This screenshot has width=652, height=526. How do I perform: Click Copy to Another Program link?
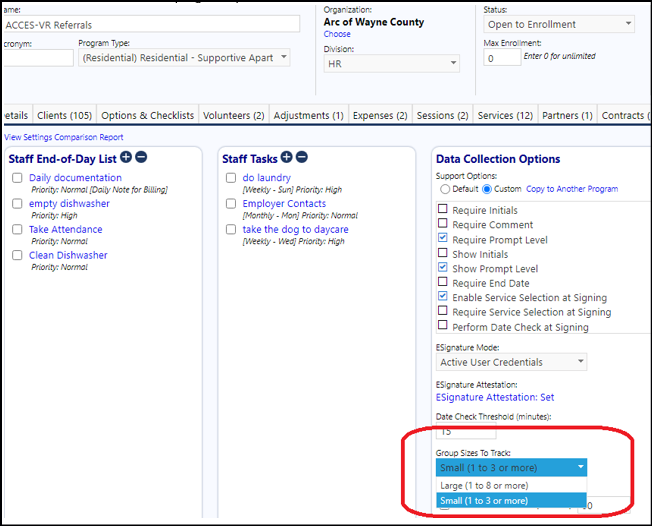click(x=572, y=189)
